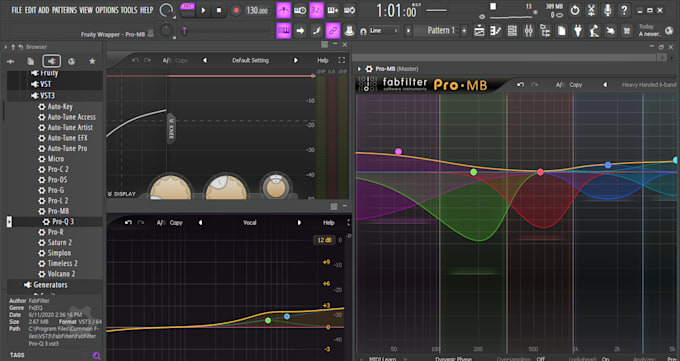Open the Playlist window icon

pos(479,31)
